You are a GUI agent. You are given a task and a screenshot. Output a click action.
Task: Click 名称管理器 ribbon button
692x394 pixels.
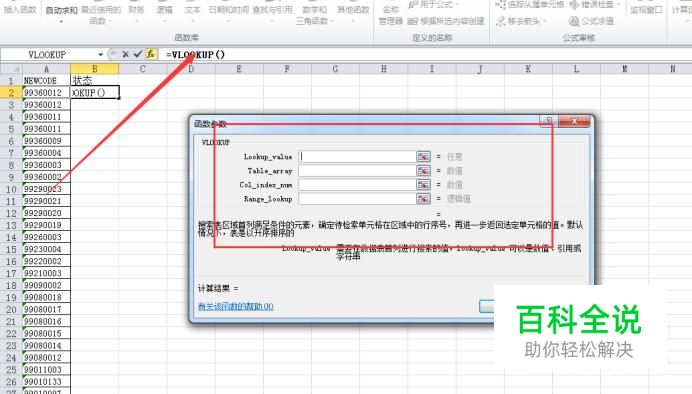(391, 15)
